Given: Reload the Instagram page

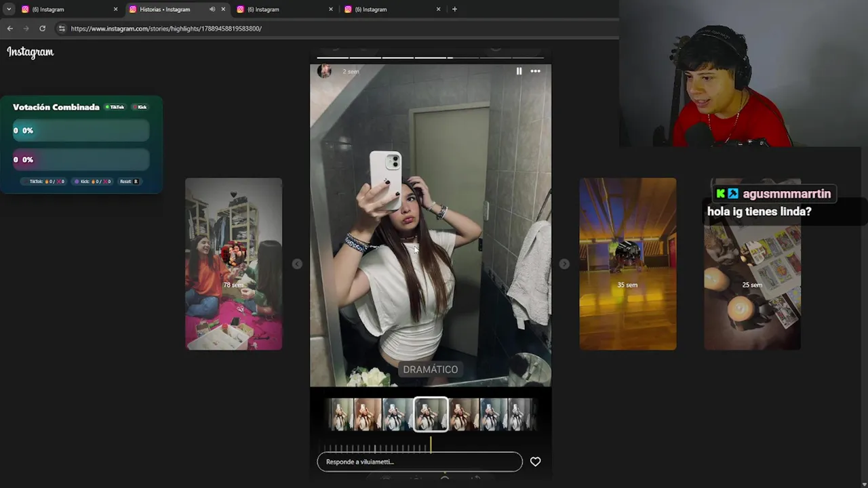Looking at the screenshot, I should (42, 28).
